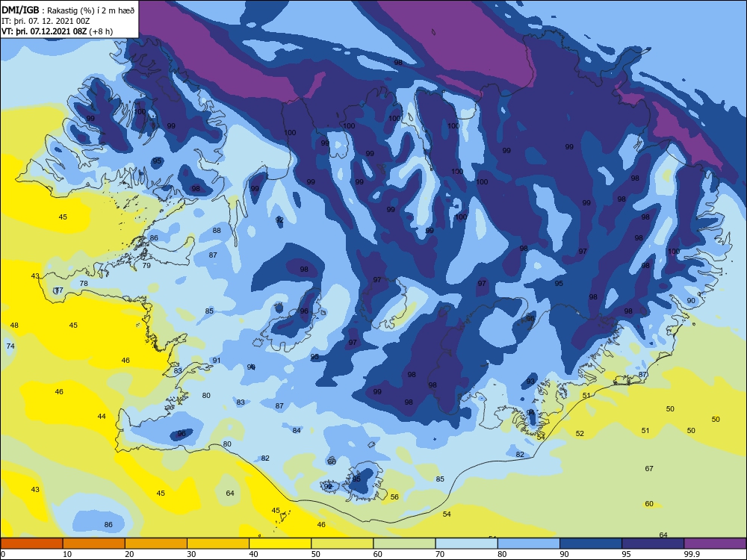Click the title 'DMI/IGB : Rakastig (%) í 2 m hæð'

click(68, 10)
